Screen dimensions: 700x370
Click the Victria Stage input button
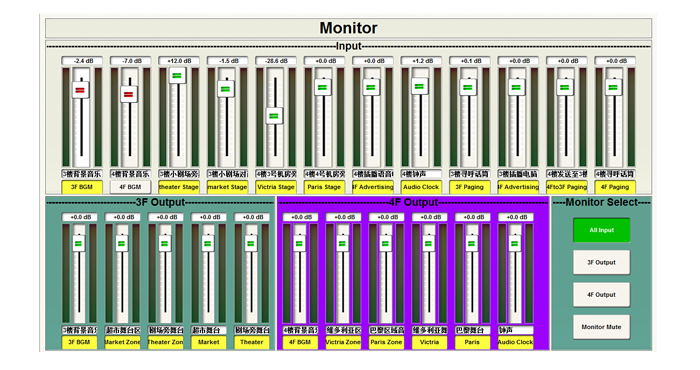(276, 187)
